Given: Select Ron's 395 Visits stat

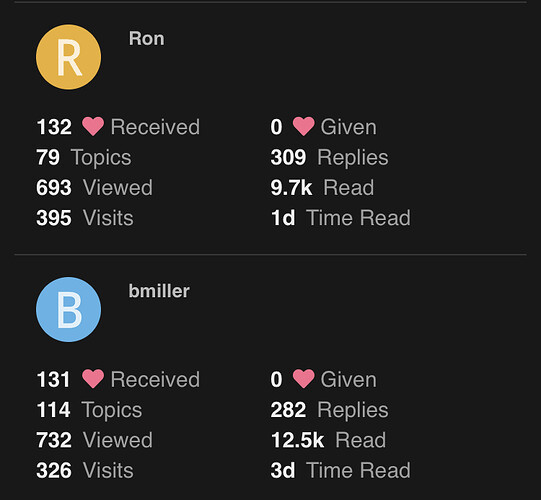Looking at the screenshot, I should click(85, 218).
